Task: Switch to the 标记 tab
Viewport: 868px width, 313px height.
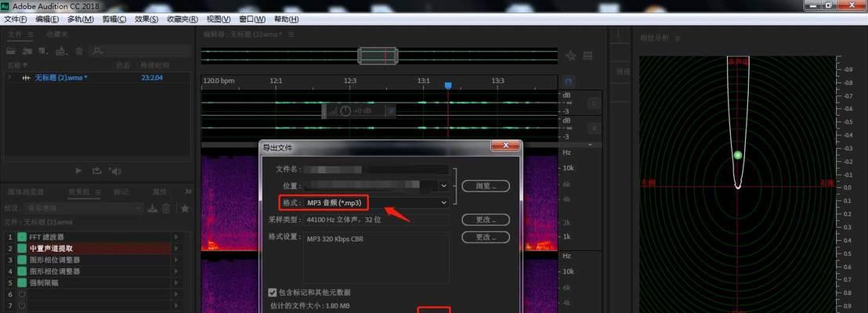Action: (121, 192)
